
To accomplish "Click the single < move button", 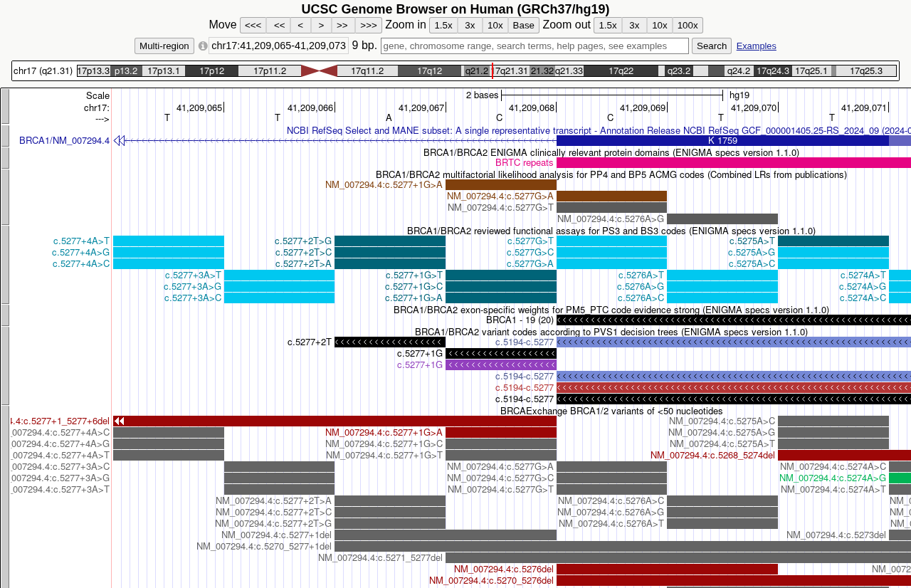I will [x=301, y=26].
